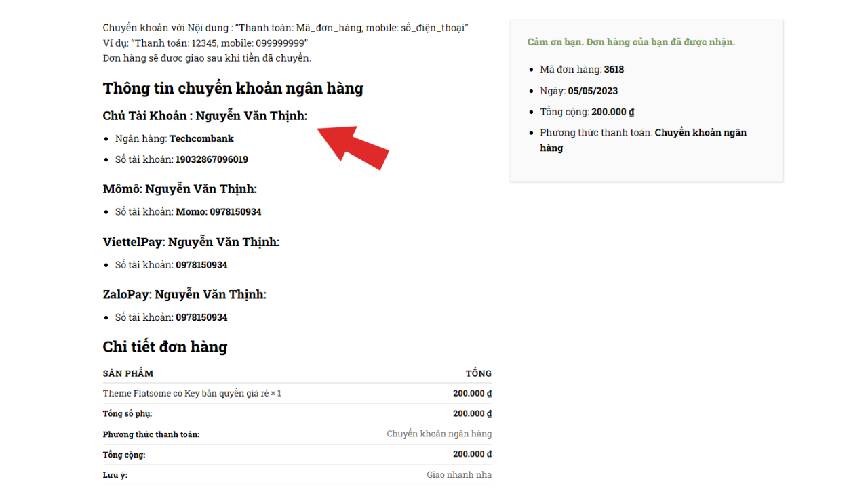Click the amount in the 'Tổng số phụ' row
Viewport: 868px width, 488px height.
(472, 413)
